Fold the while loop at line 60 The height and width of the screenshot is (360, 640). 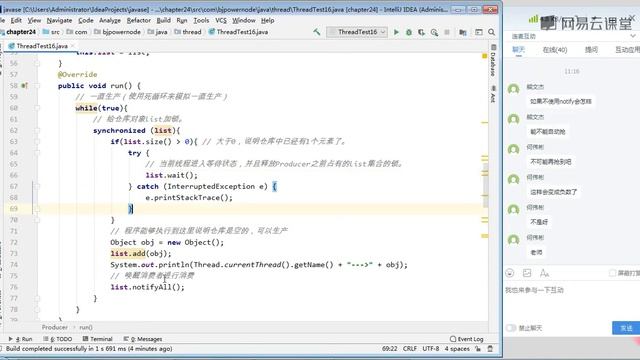point(37,108)
